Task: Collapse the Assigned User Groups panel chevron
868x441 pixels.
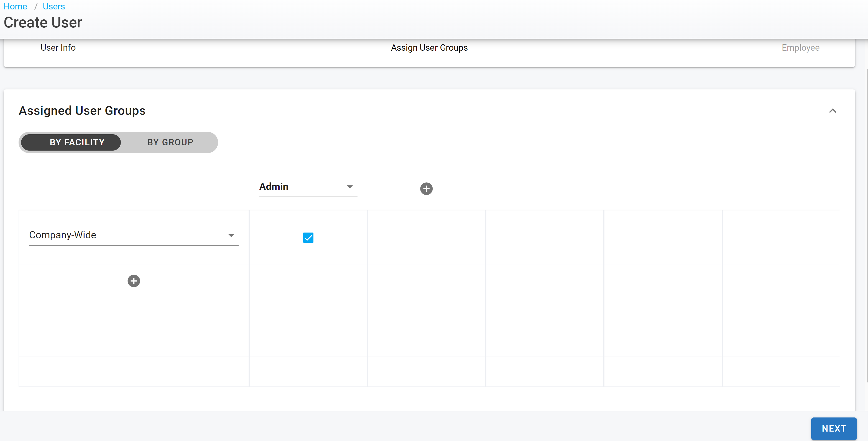Action: (832, 111)
